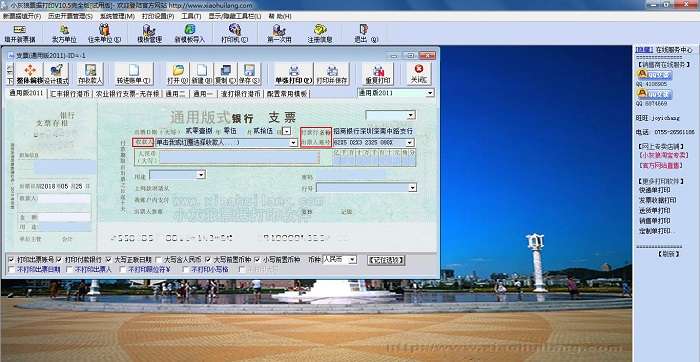Uncheck the 打印出票账号 checkbox
This screenshot has width=700, height=362.
(11, 259)
